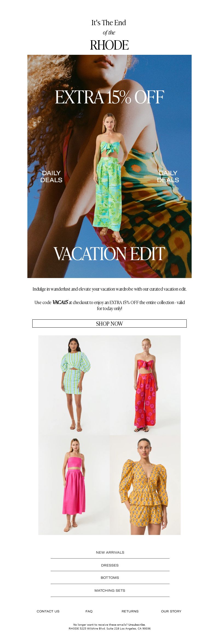Click the right DAILY DEALS label
Screen dimensions: 219x644
168,176
